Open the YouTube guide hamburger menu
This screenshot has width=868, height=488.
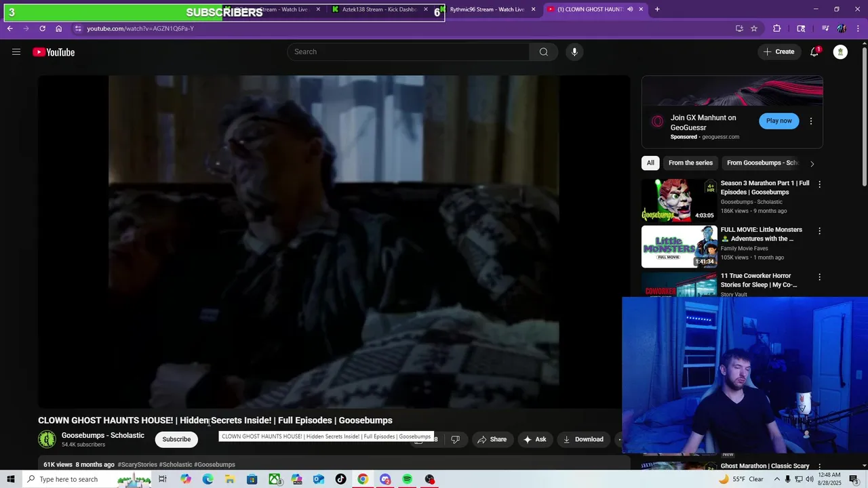point(16,52)
